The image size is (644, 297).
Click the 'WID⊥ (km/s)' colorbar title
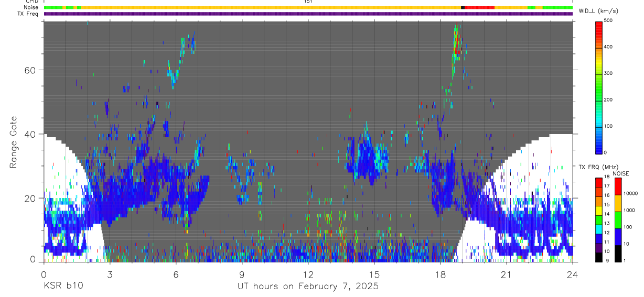598,11
